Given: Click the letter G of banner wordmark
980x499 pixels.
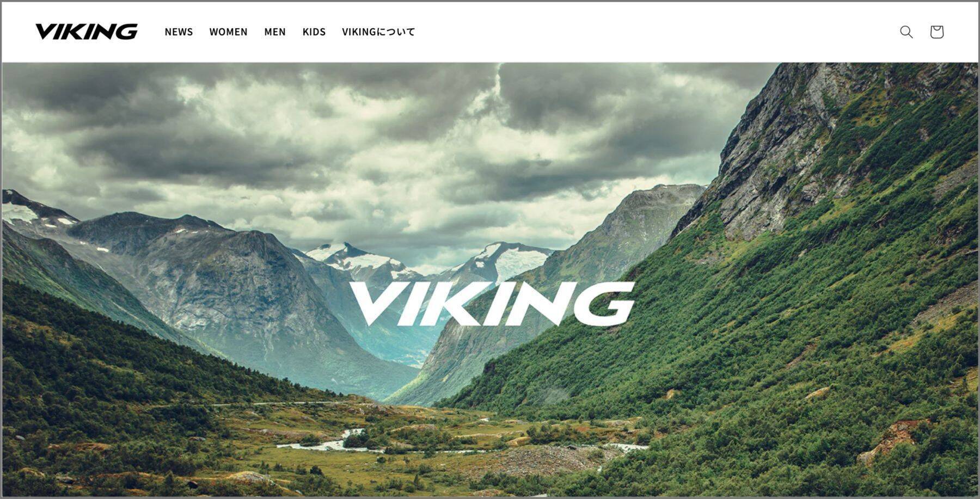Looking at the screenshot, I should coord(606,304).
